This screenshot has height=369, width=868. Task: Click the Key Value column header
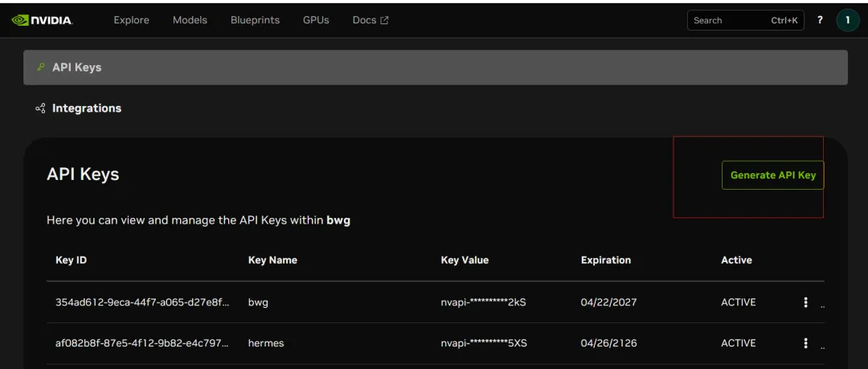[x=465, y=260]
